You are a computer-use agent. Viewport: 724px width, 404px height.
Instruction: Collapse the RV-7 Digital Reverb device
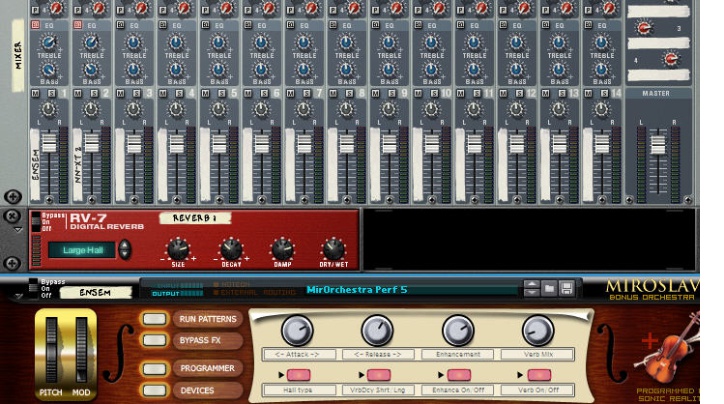point(18,229)
